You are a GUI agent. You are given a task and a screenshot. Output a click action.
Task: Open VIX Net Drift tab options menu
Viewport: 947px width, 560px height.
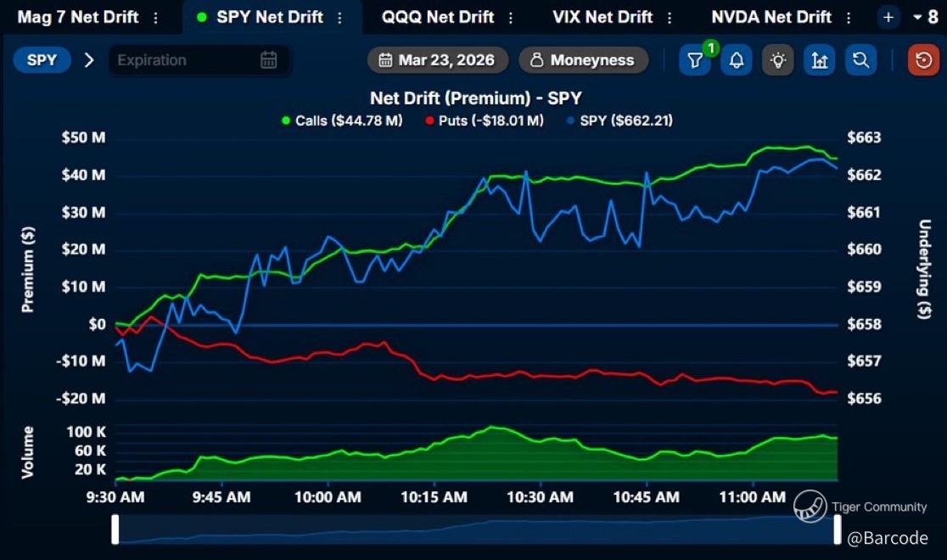point(670,18)
